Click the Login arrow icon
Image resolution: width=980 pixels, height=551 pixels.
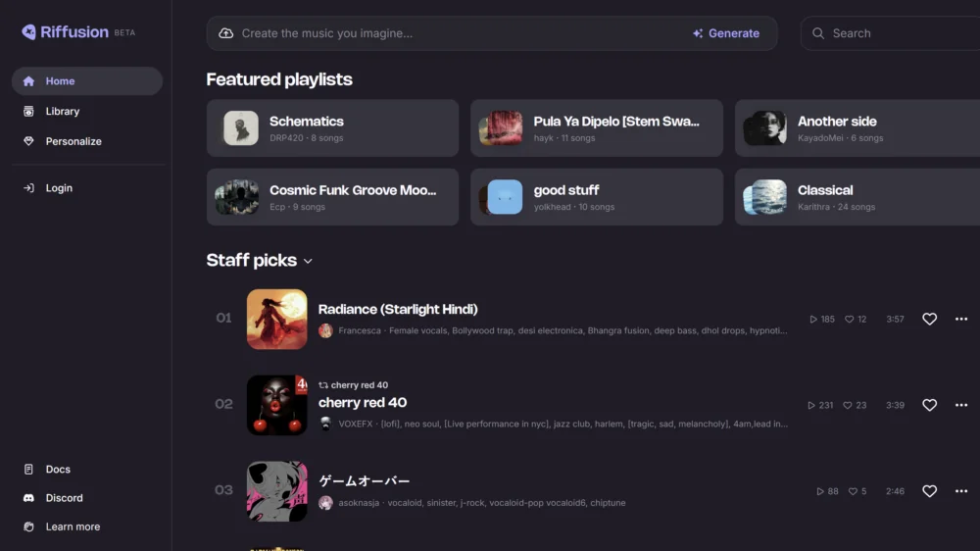[28, 188]
